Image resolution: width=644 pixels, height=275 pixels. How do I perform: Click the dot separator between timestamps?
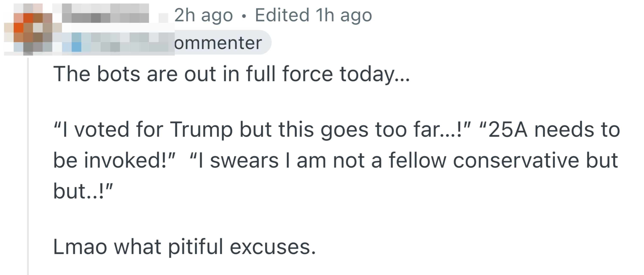pyautogui.click(x=244, y=16)
